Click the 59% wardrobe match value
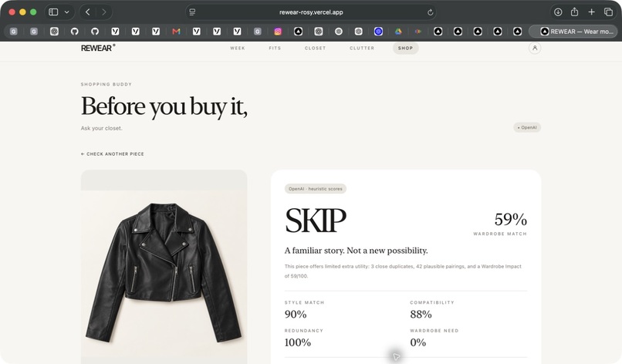The image size is (622, 364). coord(511,219)
